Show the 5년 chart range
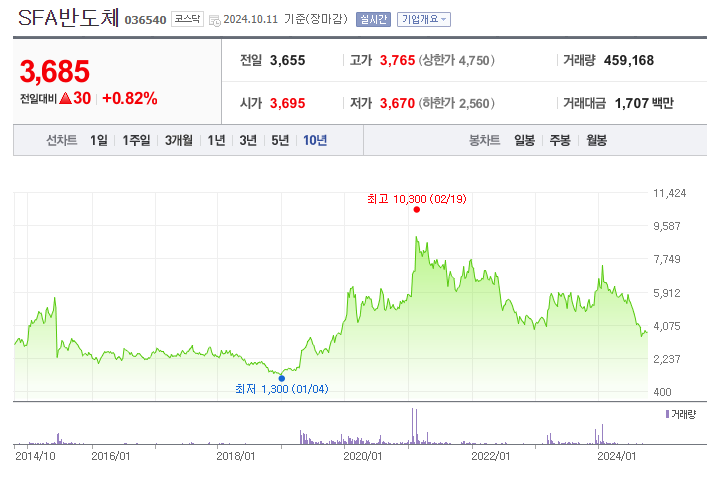The width and height of the screenshot is (707, 479). 280,140
